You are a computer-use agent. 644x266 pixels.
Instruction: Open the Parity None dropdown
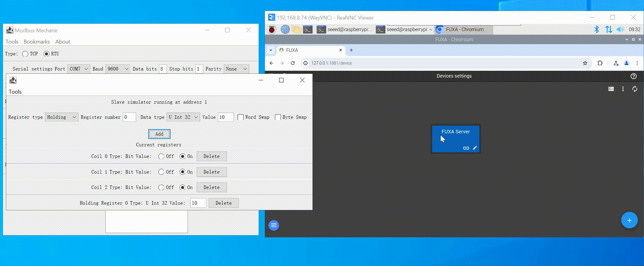coord(236,69)
